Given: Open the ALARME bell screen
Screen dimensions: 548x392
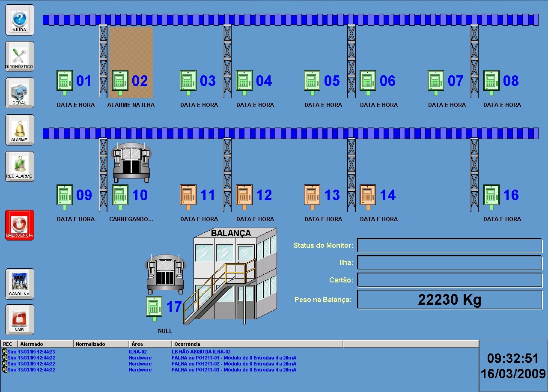Looking at the screenshot, I should pos(19,129).
